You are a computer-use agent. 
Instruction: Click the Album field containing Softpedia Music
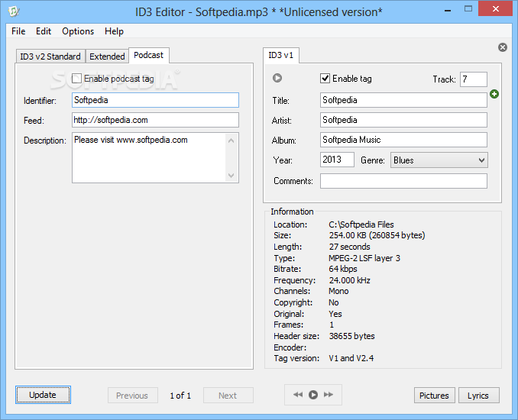(x=403, y=140)
